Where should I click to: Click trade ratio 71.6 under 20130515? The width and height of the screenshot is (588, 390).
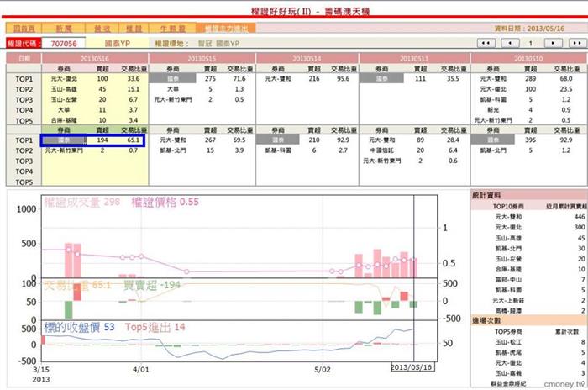tap(239, 79)
